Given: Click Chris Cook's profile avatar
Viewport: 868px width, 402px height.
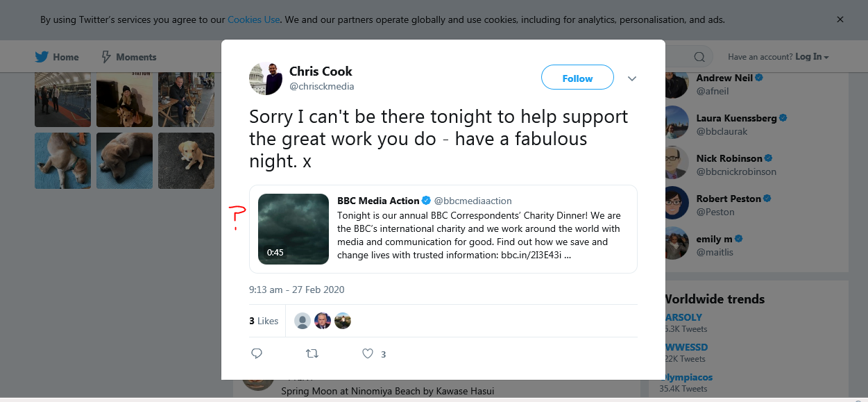Looking at the screenshot, I should [x=266, y=78].
